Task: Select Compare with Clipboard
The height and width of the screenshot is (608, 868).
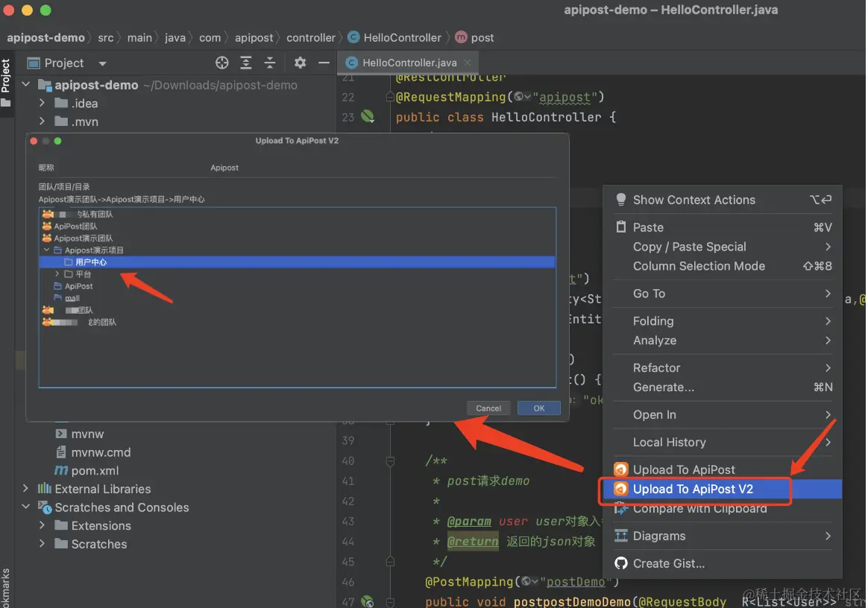Action: point(723,508)
